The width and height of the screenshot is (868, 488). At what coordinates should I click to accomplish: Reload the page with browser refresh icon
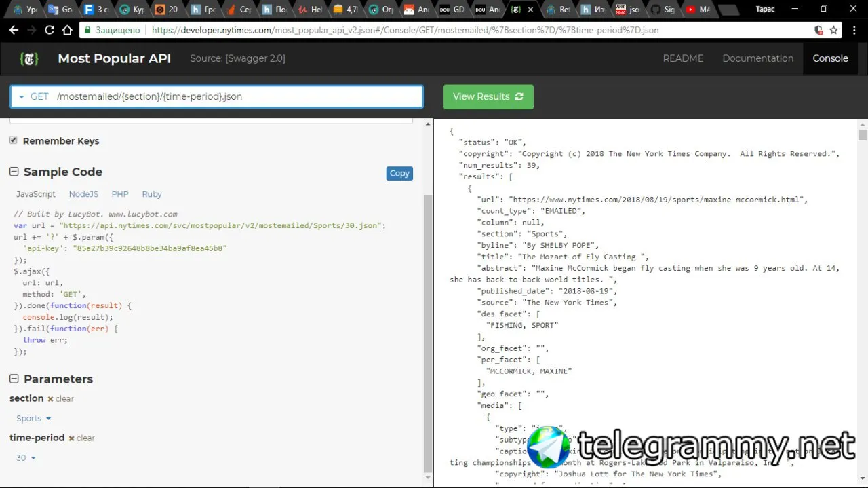[50, 30]
